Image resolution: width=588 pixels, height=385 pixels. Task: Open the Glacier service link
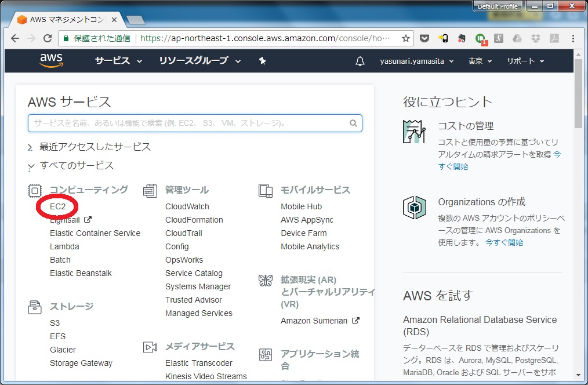(x=63, y=350)
